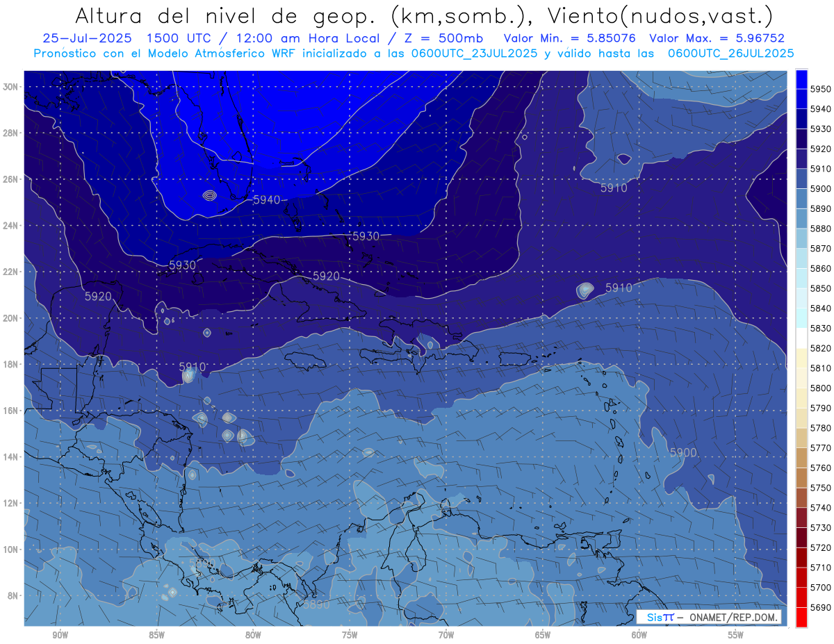Click the 'ONAMET/REP.DOM.' credit text
Image resolution: width=834 pixels, height=644 pixels.
(x=733, y=618)
